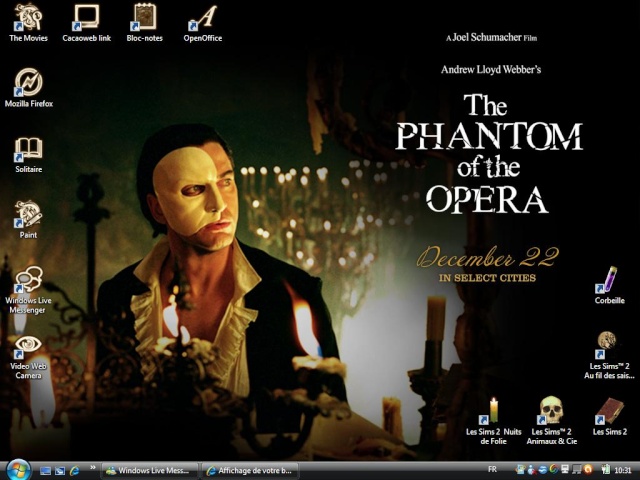The height and width of the screenshot is (480, 640).
Task: Open Windows Live Messenger desktop shortcut
Action: click(28, 290)
